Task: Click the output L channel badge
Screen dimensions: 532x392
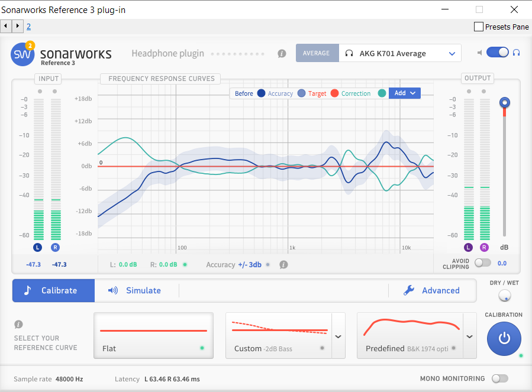Action: tap(468, 247)
